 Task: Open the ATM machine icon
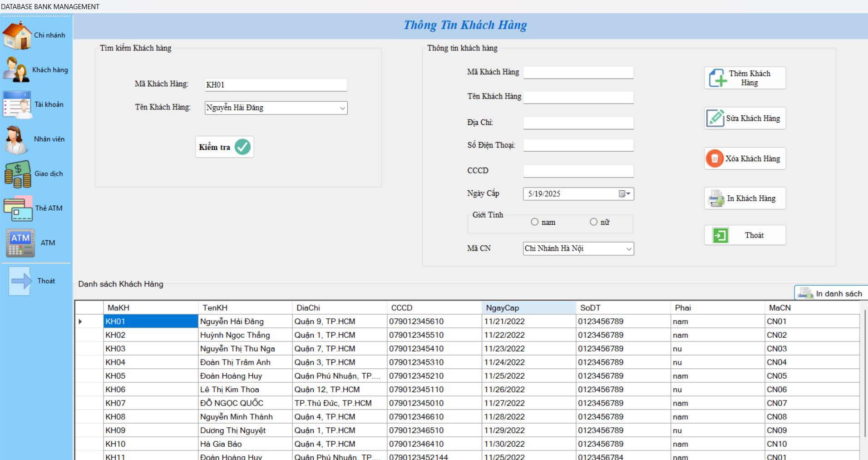pyautogui.click(x=20, y=243)
